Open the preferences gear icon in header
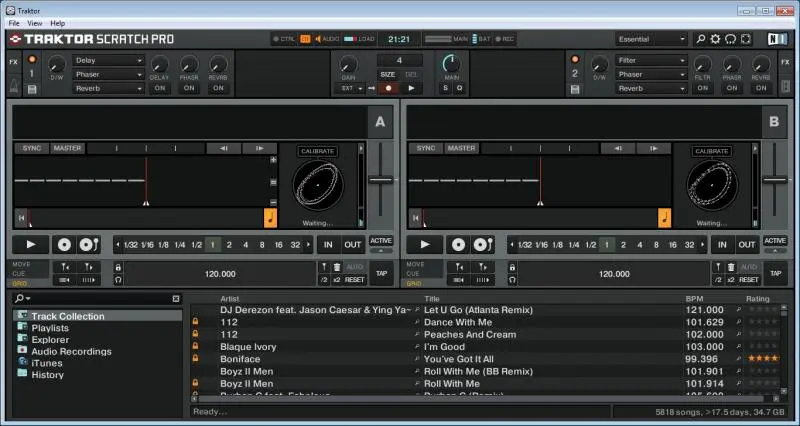The height and width of the screenshot is (426, 800). point(715,39)
